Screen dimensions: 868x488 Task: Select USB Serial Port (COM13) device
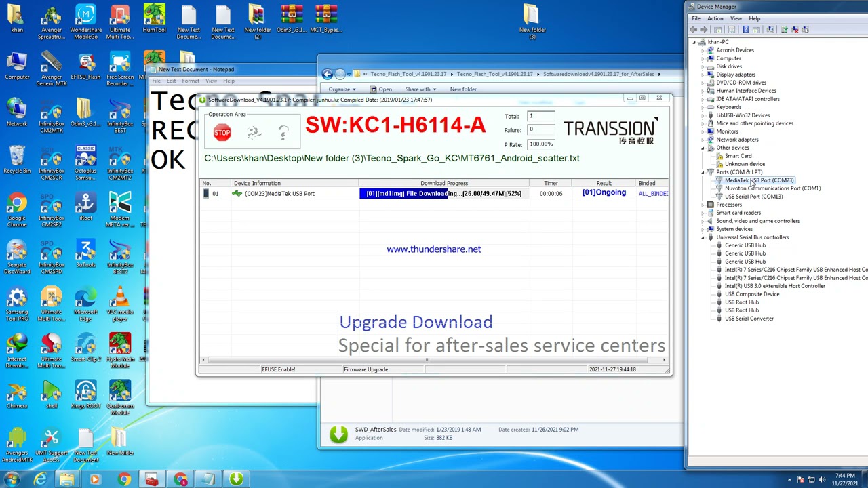tap(753, 197)
